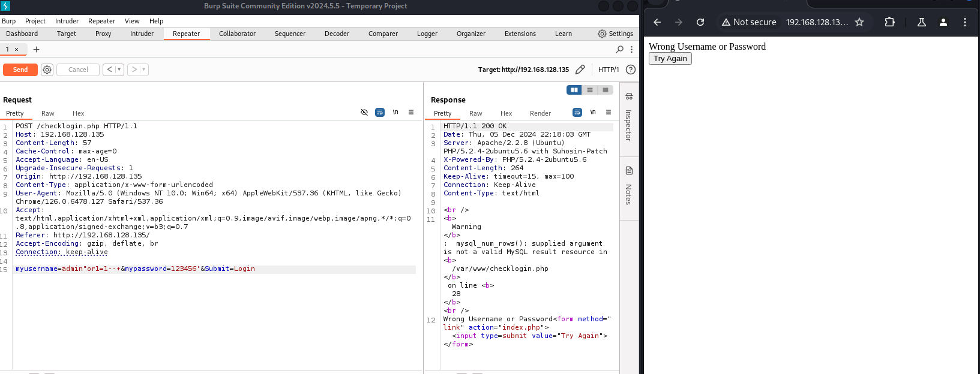Go to previous request with < button

(109, 70)
